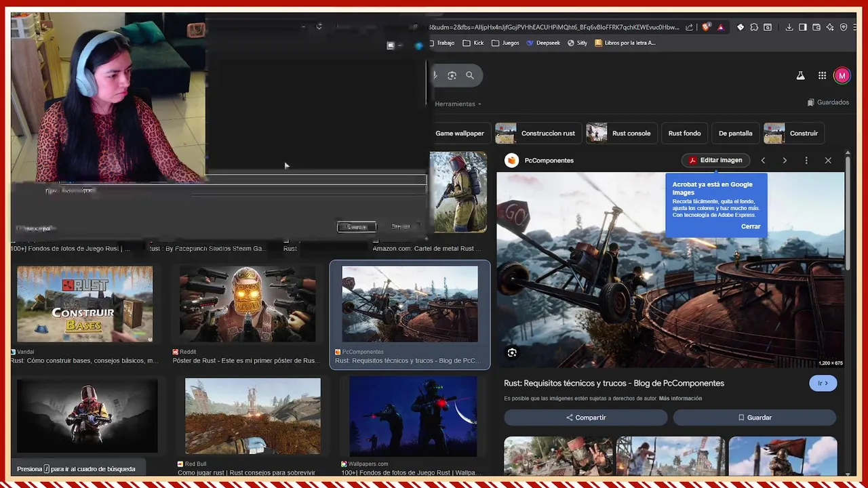
Task: Open the hazmat suit soldier thumbnail
Action: click(458, 192)
